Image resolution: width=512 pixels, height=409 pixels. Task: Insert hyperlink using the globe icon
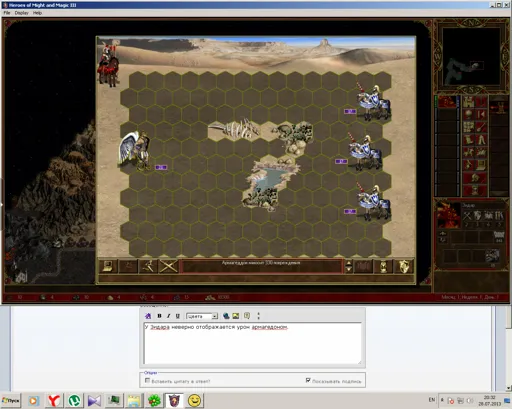226,316
